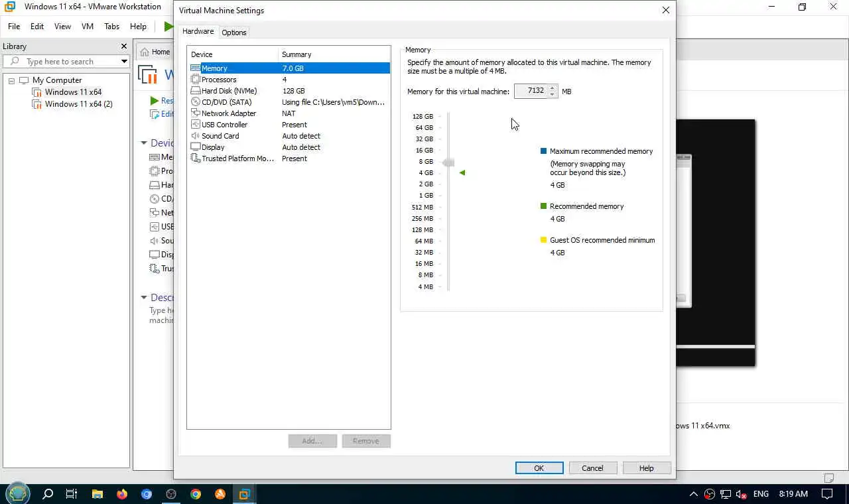849x504 pixels.
Task: Decrease memory with the spinner down arrow
Action: coord(552,94)
